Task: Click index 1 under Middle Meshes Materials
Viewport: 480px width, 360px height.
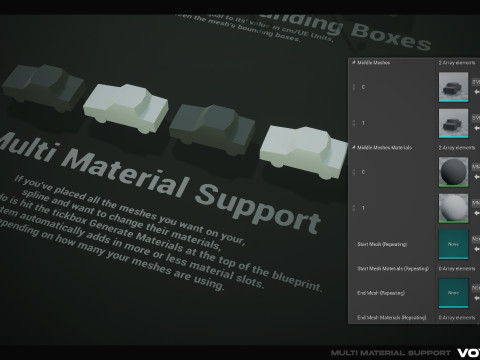Action: 363,208
